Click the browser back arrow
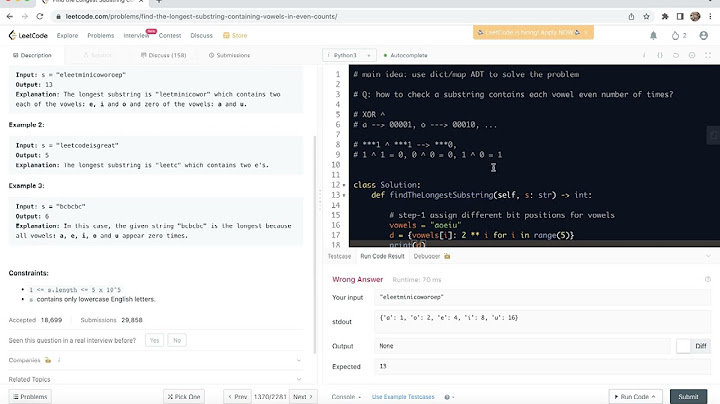This screenshot has width=720, height=404. tap(10, 17)
